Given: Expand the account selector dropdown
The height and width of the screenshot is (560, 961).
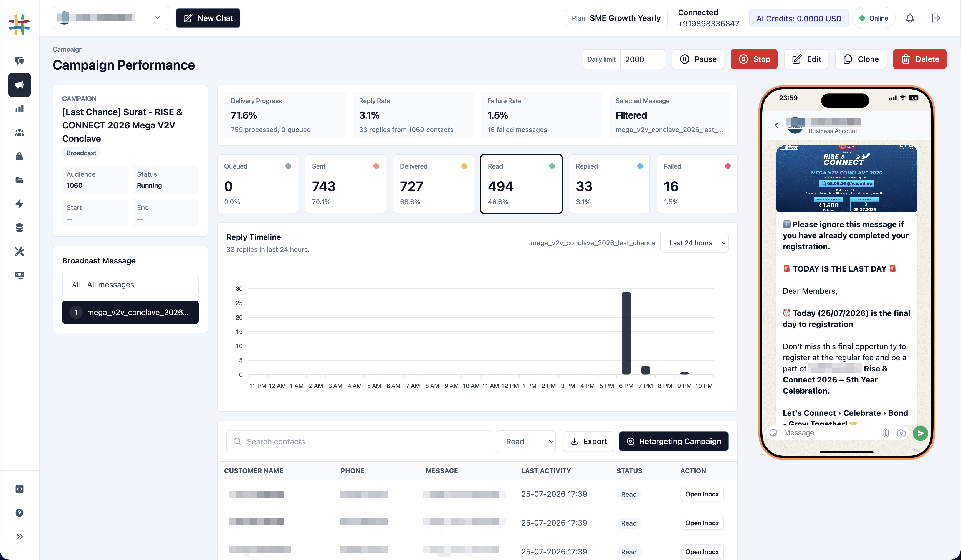Looking at the screenshot, I should point(111,18).
